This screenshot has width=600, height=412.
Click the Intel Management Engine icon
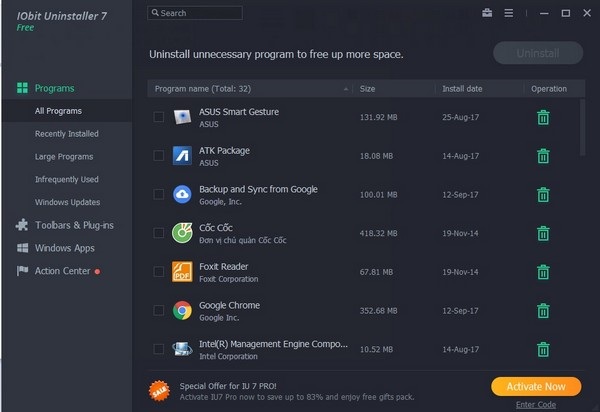click(x=182, y=349)
